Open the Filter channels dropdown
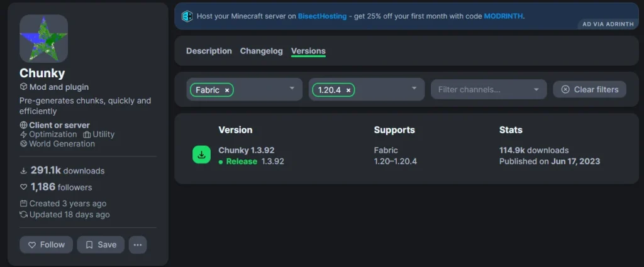The width and height of the screenshot is (644, 267). pyautogui.click(x=489, y=89)
